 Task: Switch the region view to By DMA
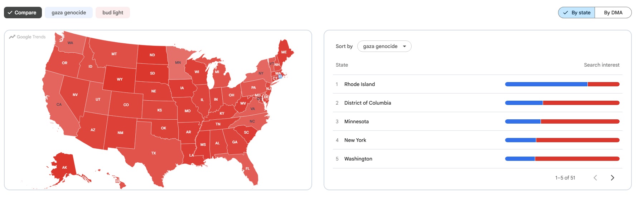pos(613,13)
